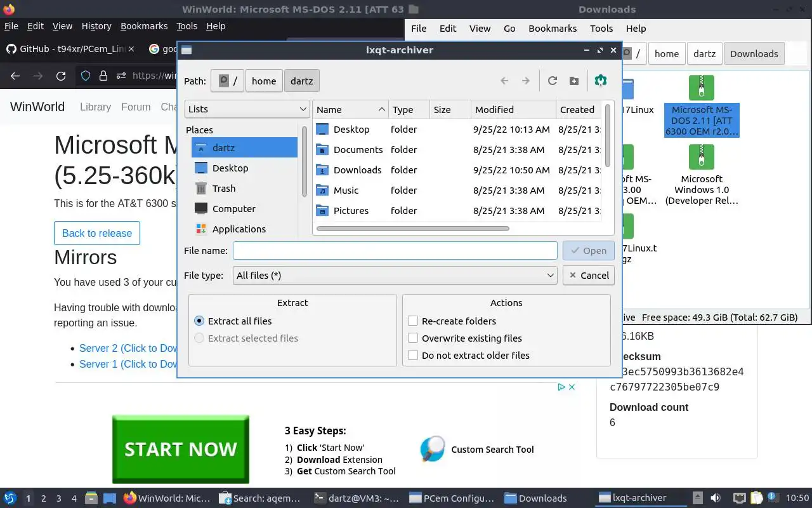Click the Server 2 download link
Screen dimensions: 812x508
(x=128, y=348)
